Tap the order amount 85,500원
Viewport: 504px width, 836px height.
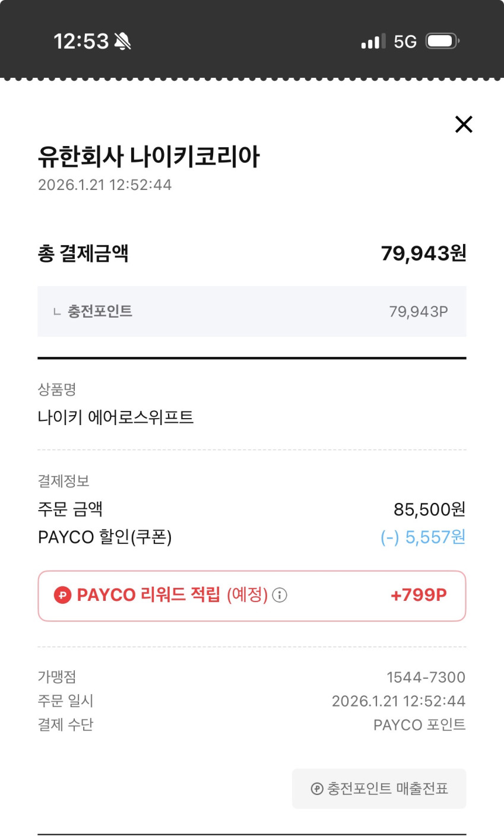pos(429,509)
